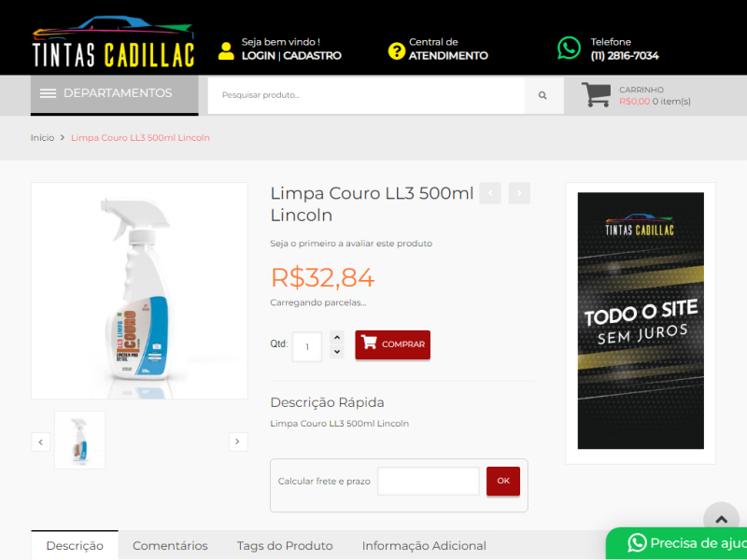
Task: Select the product bottle thumbnail
Action: pos(79,440)
